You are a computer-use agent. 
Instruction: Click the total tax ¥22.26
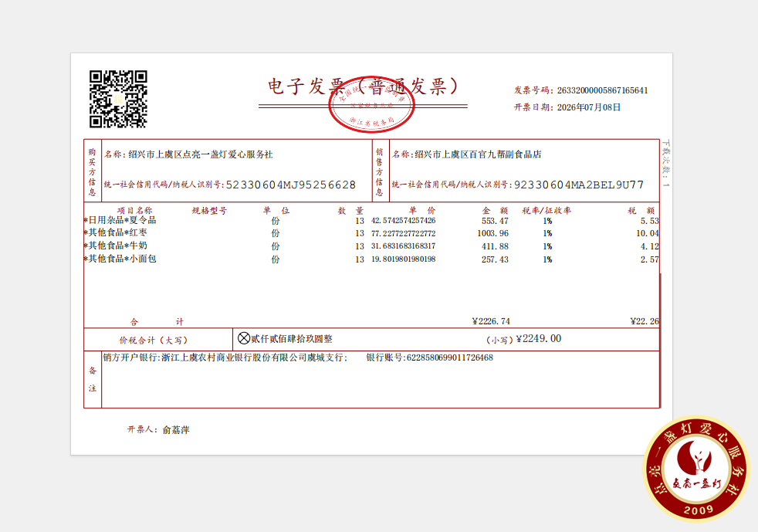(x=645, y=321)
